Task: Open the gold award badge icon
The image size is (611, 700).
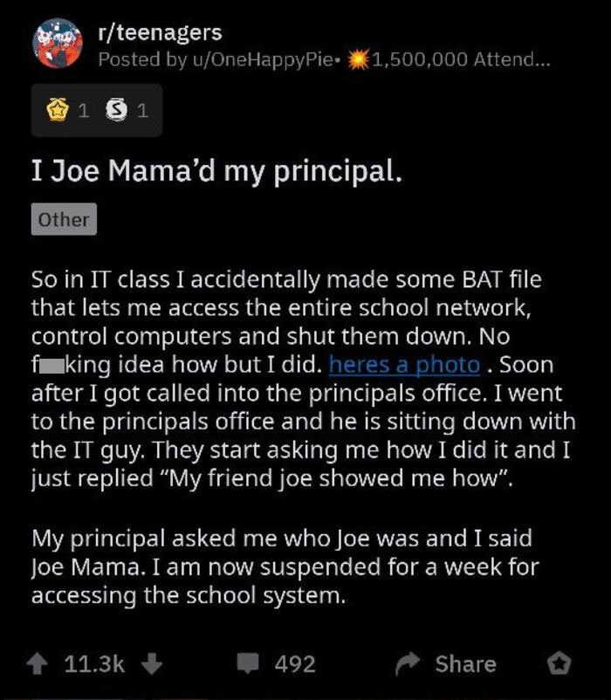Action: 58,110
